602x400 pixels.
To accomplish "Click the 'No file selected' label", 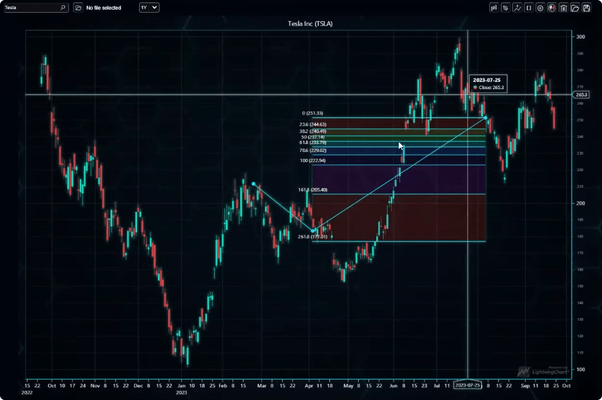I will pyautogui.click(x=104, y=8).
